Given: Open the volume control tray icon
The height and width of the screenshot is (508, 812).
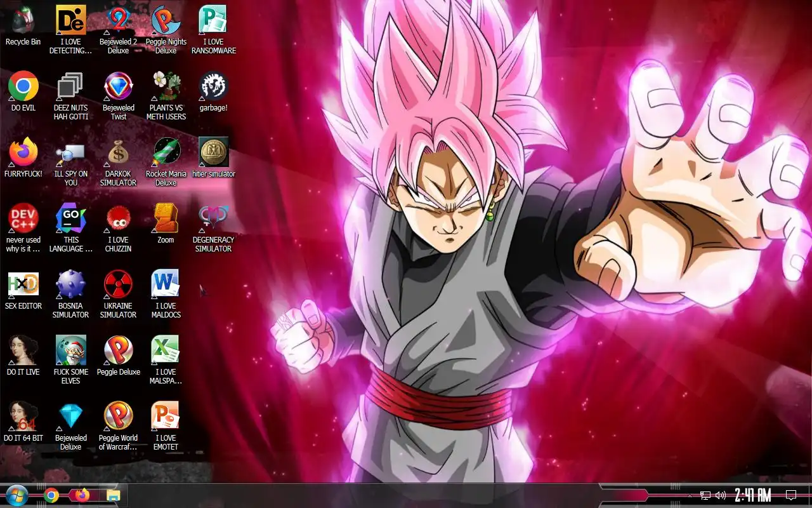Looking at the screenshot, I should pyautogui.click(x=721, y=495).
